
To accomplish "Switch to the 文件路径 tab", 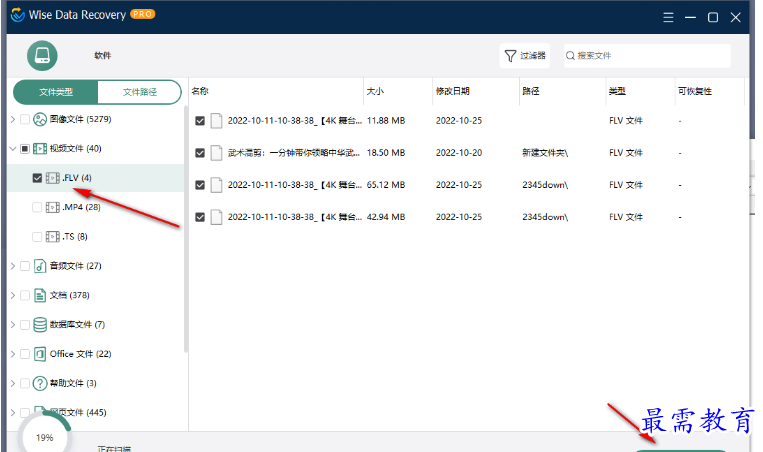I will (140, 92).
